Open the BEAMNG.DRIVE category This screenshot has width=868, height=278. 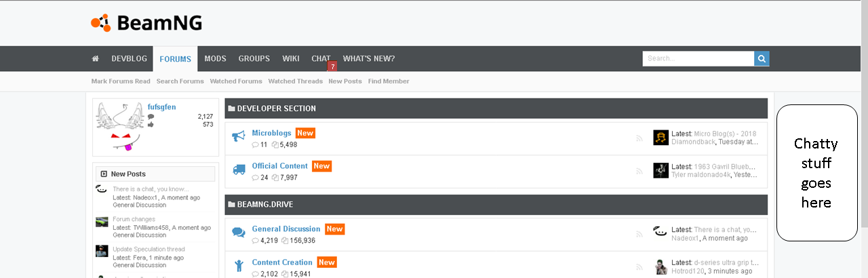tap(265, 204)
